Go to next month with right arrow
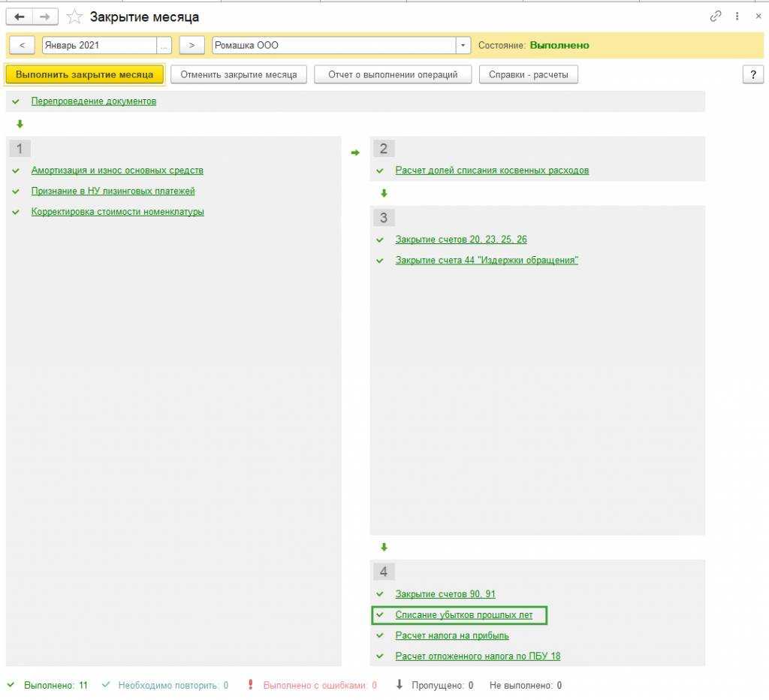This screenshot has height=700, width=769. tap(192, 45)
